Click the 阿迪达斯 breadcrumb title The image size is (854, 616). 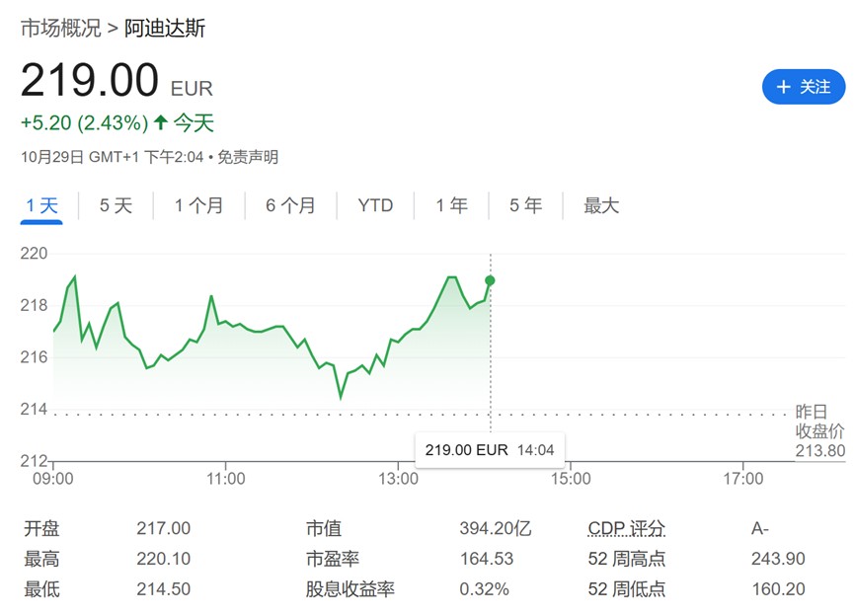pos(165,28)
